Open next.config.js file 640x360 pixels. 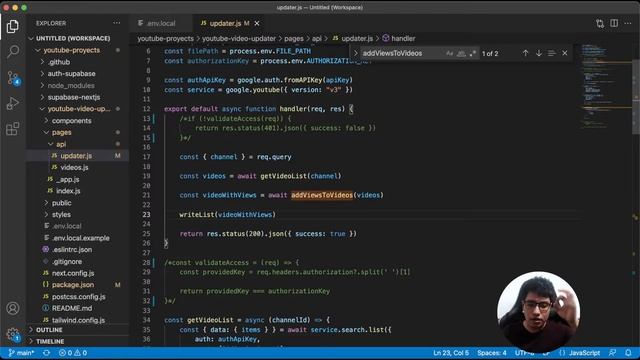[x=73, y=273]
